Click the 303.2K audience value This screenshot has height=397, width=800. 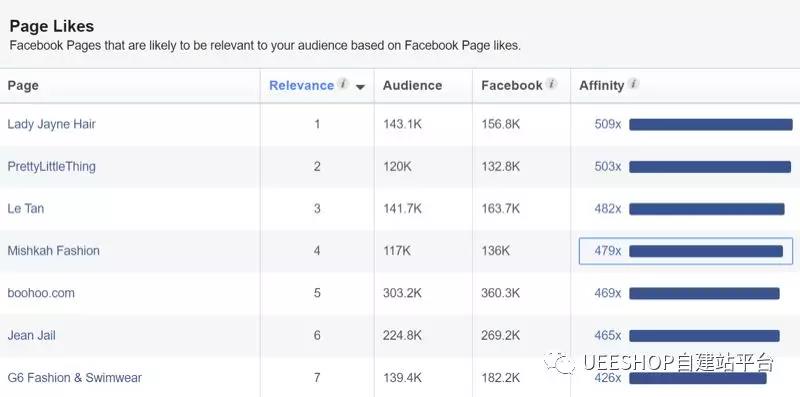pyautogui.click(x=403, y=293)
